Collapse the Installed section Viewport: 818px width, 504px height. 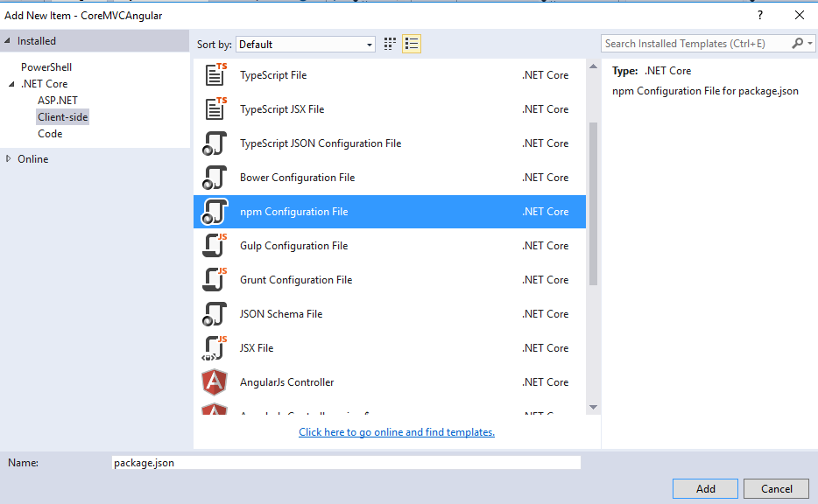7,40
